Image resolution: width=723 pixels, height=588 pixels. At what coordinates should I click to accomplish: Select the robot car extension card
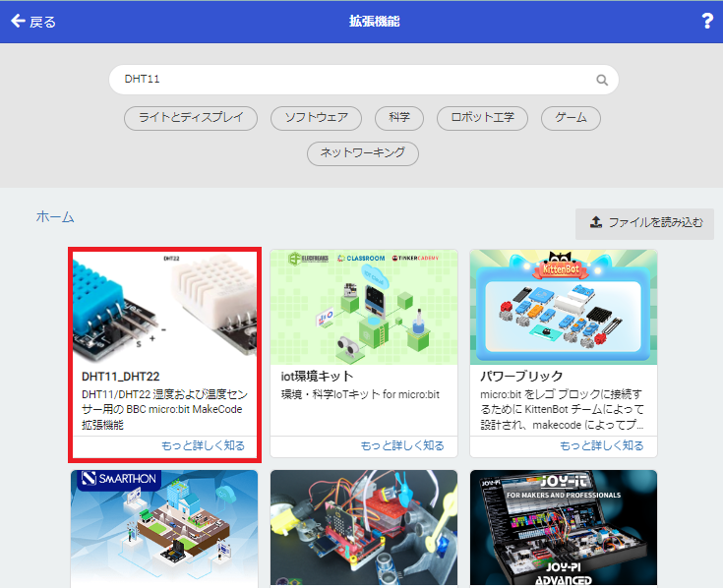(364, 529)
